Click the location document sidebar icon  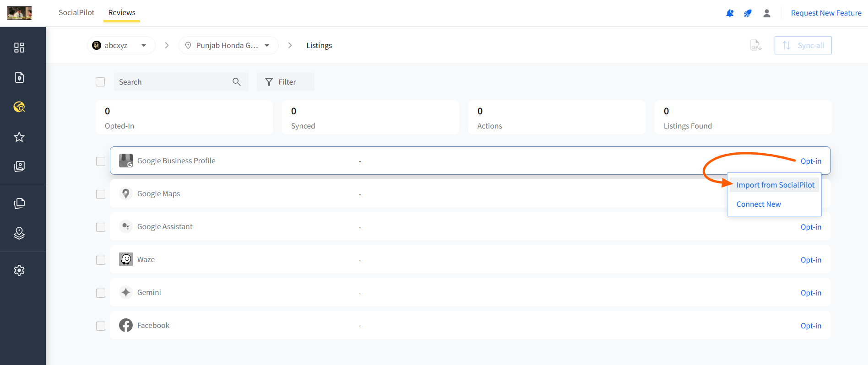click(x=19, y=77)
